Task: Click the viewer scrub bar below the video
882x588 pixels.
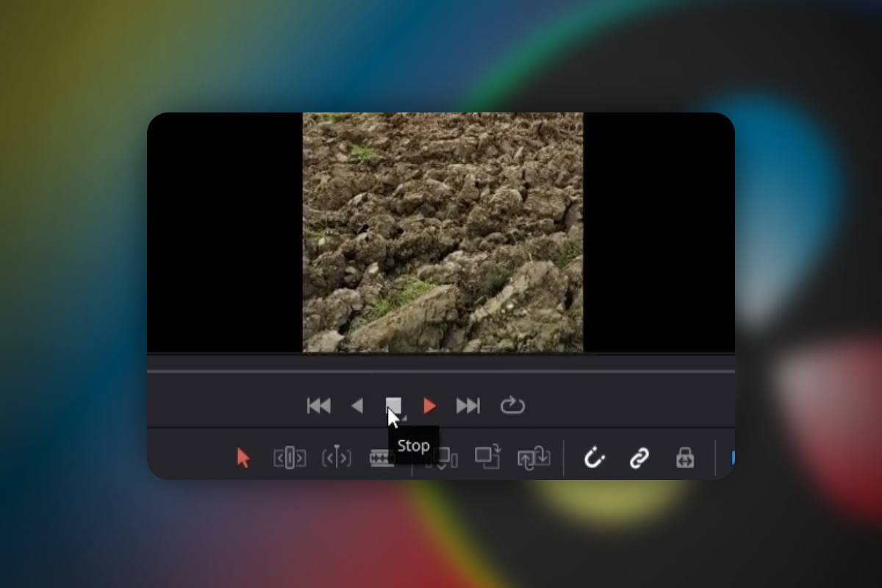Action: tap(441, 371)
